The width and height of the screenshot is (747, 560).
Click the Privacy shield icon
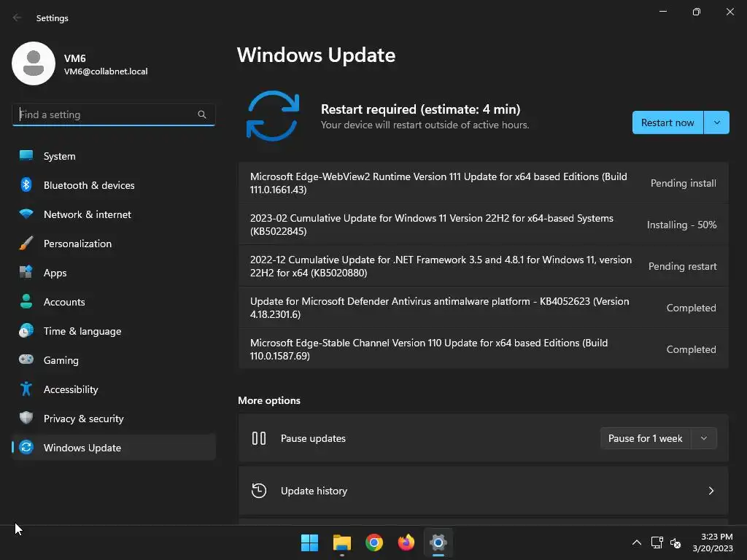point(26,418)
